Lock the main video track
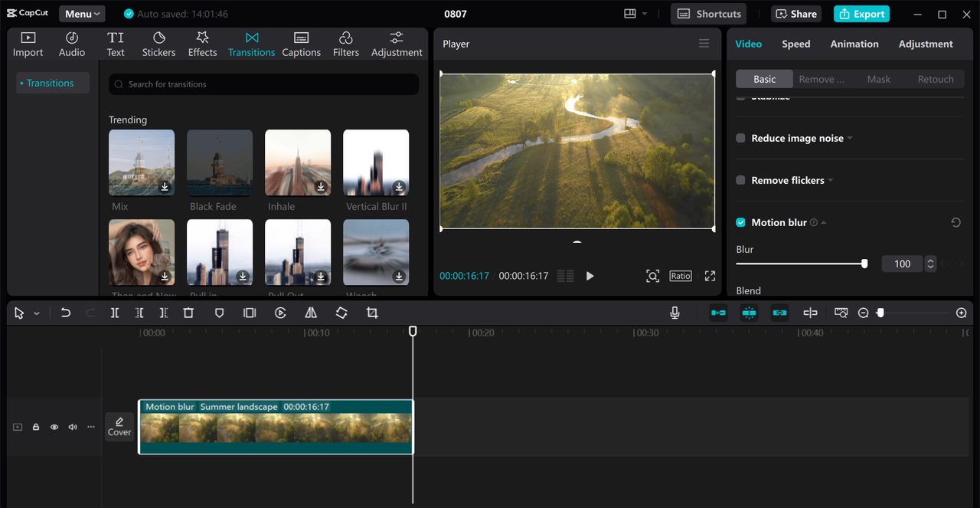The width and height of the screenshot is (980, 508). pyautogui.click(x=36, y=427)
